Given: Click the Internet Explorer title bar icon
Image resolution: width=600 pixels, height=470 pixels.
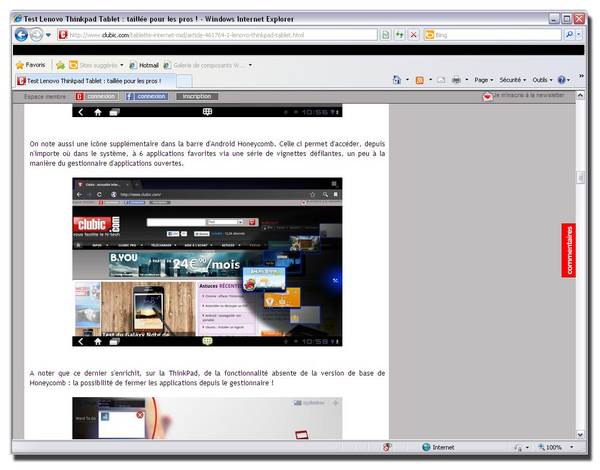Looking at the screenshot, I should [18, 18].
